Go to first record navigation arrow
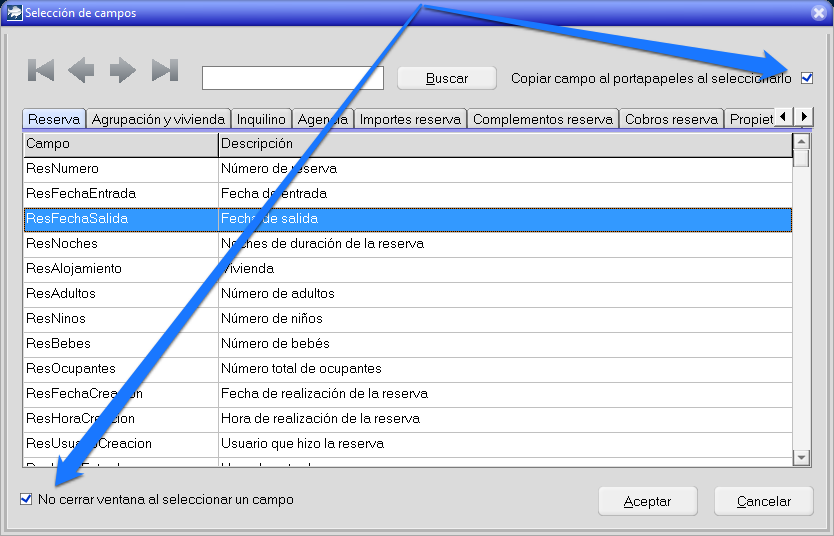This screenshot has height=536, width=834. (x=41, y=70)
